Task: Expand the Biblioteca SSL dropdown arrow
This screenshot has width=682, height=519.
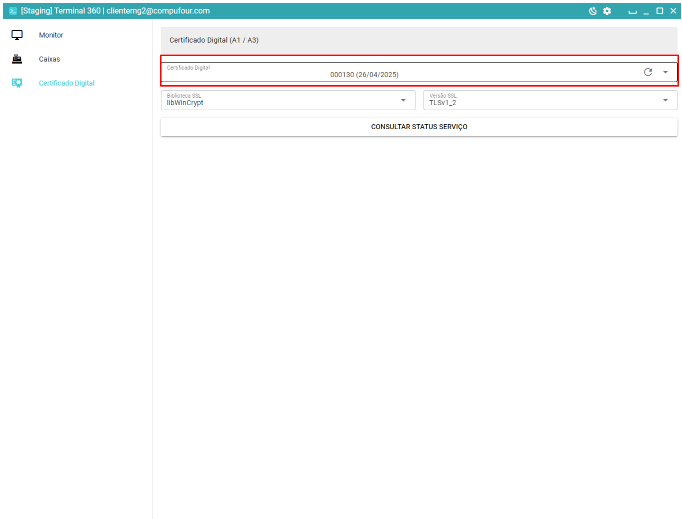Action: (403, 100)
